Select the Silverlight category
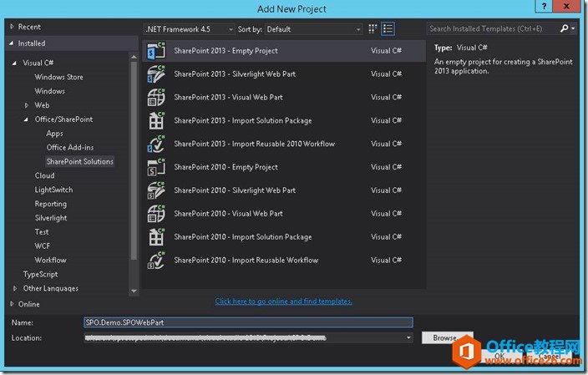 pos(51,218)
